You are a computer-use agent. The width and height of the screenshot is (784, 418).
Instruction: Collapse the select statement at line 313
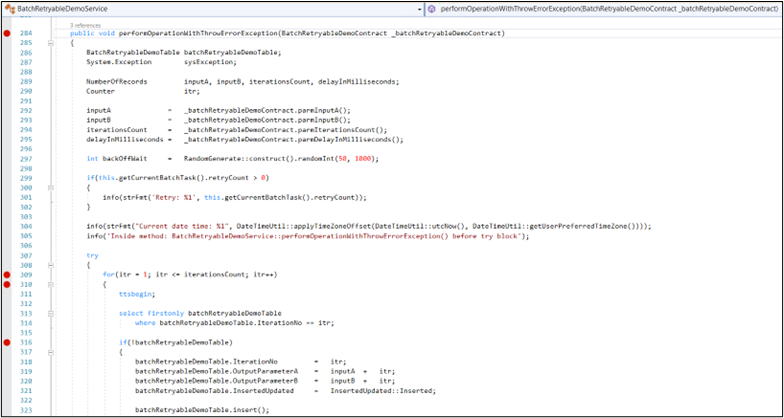click(x=50, y=314)
